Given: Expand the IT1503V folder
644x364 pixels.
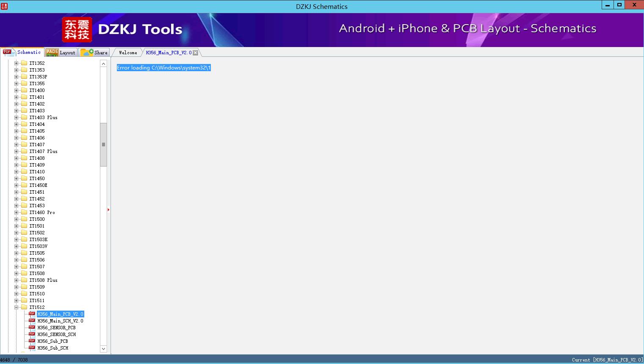Looking at the screenshot, I should [x=17, y=246].
